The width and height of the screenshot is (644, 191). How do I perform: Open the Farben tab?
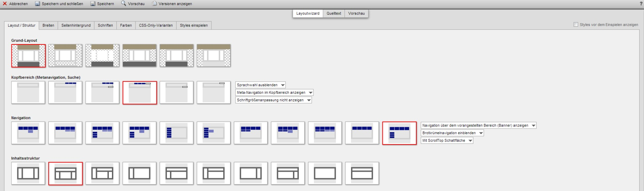[x=126, y=26]
